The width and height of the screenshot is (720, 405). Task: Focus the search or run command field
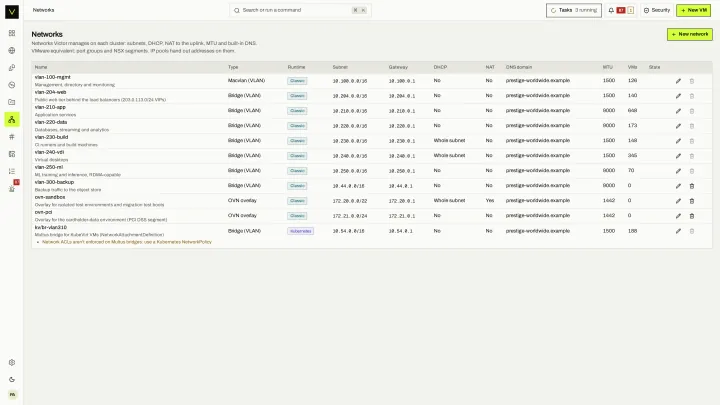(300, 10)
